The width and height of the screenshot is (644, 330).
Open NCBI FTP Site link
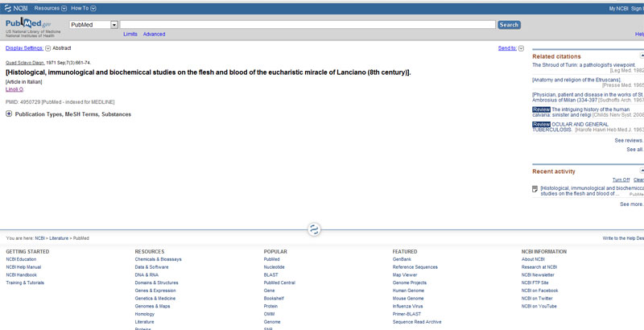point(535,283)
